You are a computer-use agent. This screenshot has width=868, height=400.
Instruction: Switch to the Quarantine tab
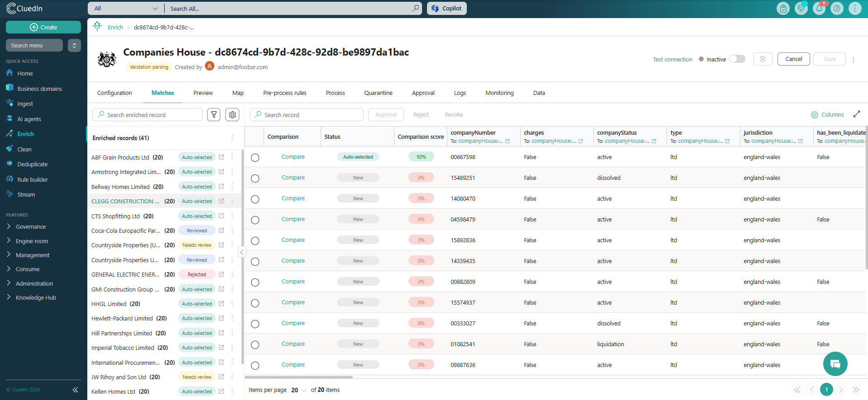(x=378, y=93)
